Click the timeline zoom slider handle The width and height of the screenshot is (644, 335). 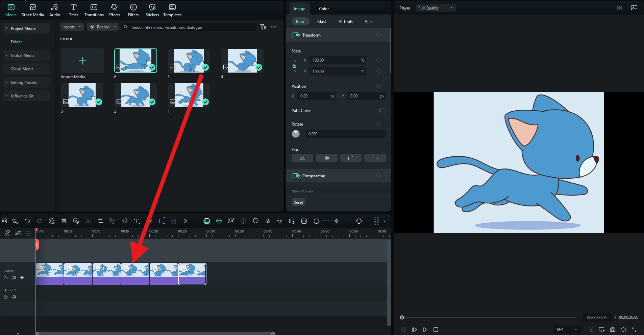pos(337,221)
